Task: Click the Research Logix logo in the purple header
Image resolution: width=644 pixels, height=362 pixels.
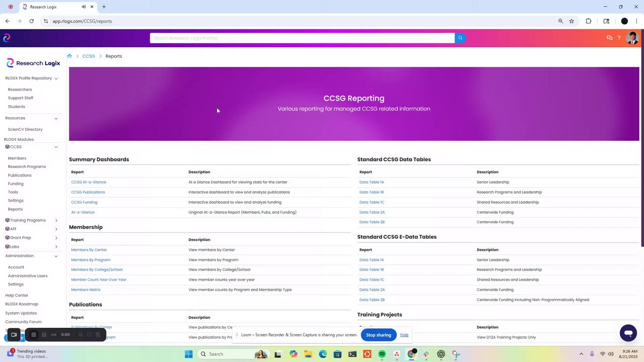Action: pyautogui.click(x=7, y=38)
